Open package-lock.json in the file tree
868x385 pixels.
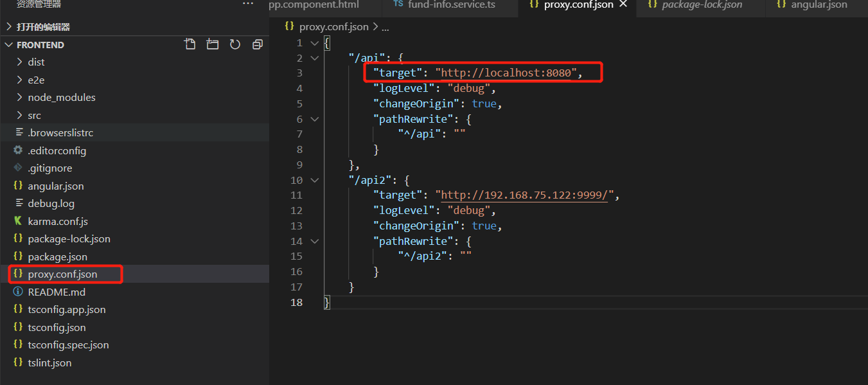[134, 238]
